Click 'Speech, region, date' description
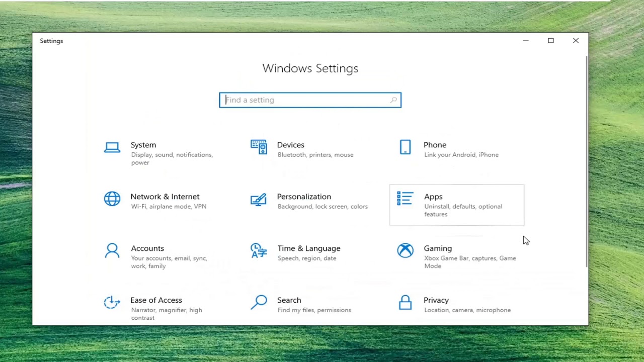 [x=307, y=258]
